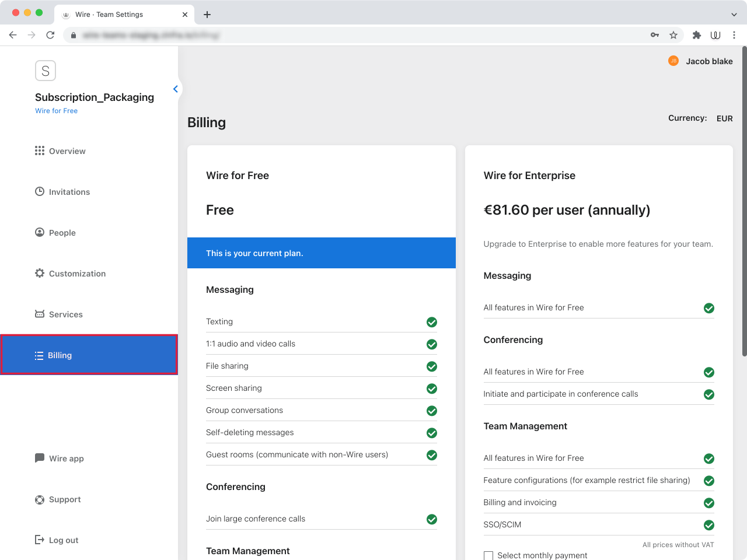Click the EUR currency value
The width and height of the screenshot is (747, 560).
[x=725, y=118]
